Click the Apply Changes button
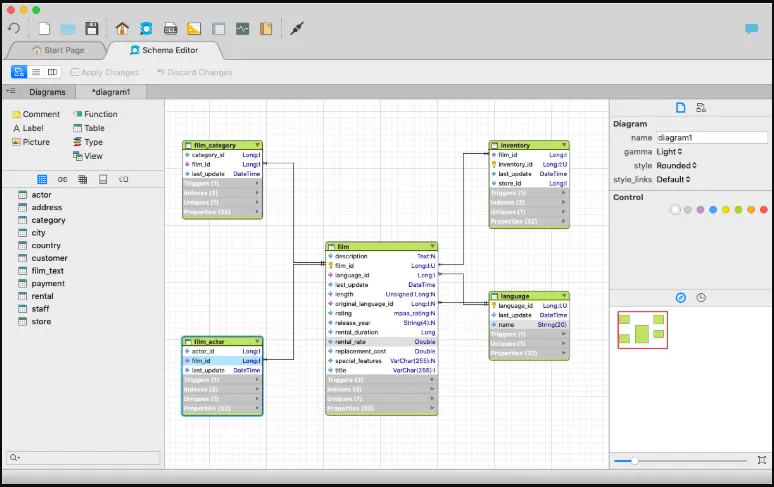This screenshot has height=487, width=774. [x=105, y=72]
